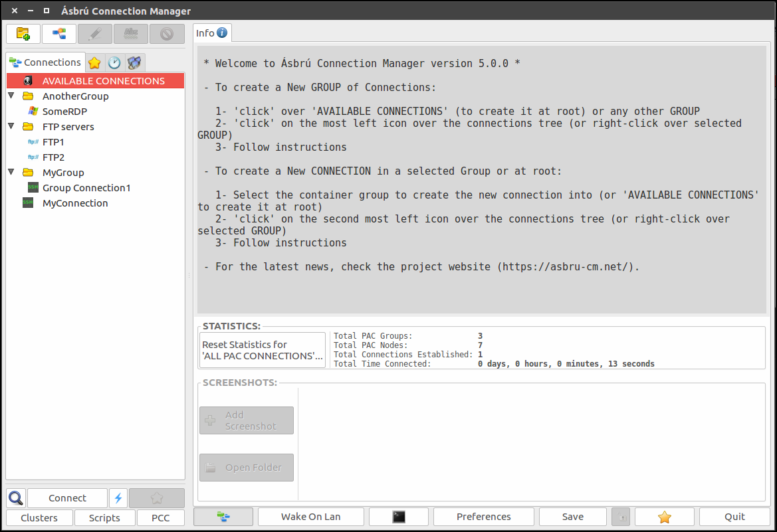
Task: Click Reset Statistics for ALL PAC CONNECTIONS
Action: click(262, 350)
